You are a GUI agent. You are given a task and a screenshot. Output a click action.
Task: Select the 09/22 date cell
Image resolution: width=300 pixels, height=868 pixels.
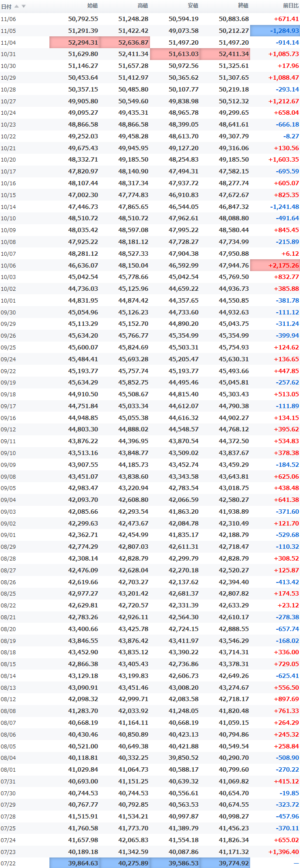coord(8,371)
